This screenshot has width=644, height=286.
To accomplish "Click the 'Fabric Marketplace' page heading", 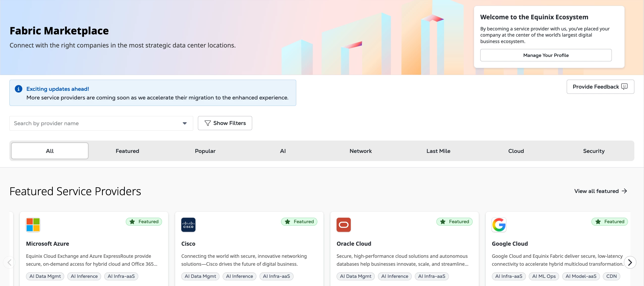I will click(59, 31).
